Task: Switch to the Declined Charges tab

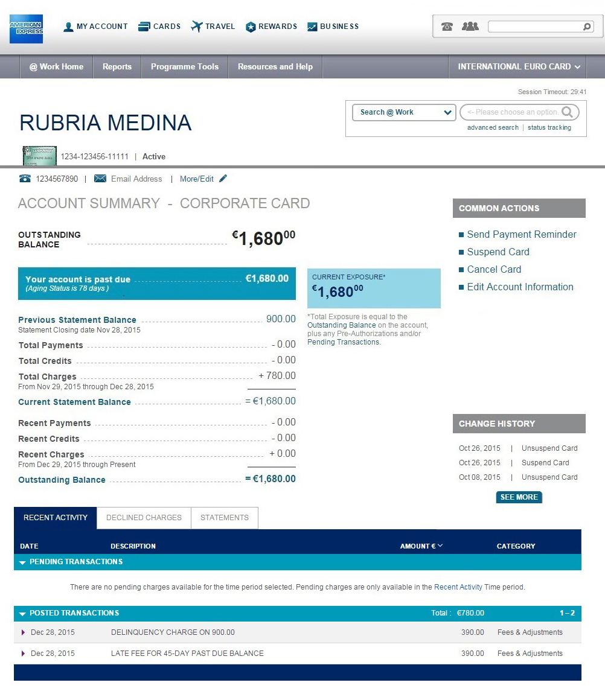Action: point(144,518)
